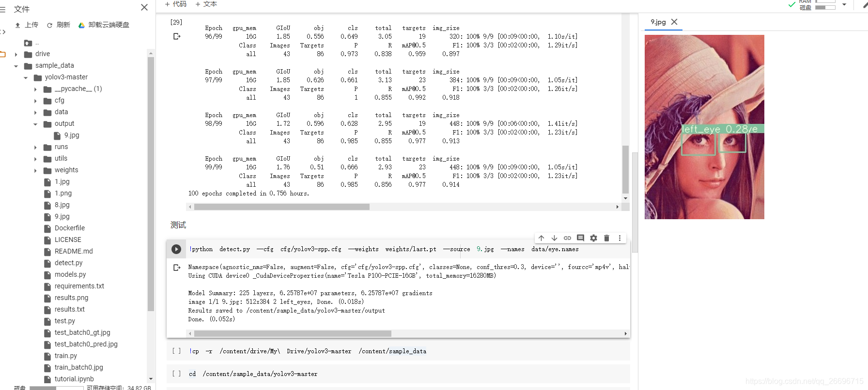This screenshot has width=868, height=390.
Task: Add a text cell with + 文本
Action: tap(206, 4)
